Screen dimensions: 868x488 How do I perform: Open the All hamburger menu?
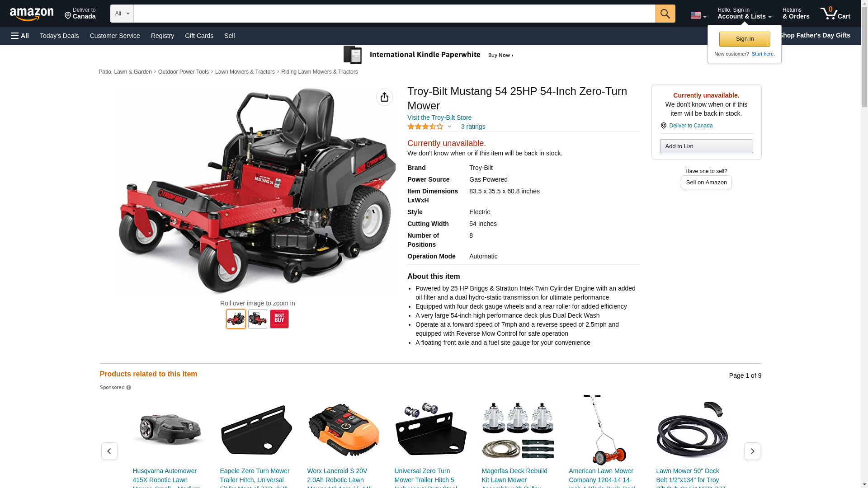(20, 36)
